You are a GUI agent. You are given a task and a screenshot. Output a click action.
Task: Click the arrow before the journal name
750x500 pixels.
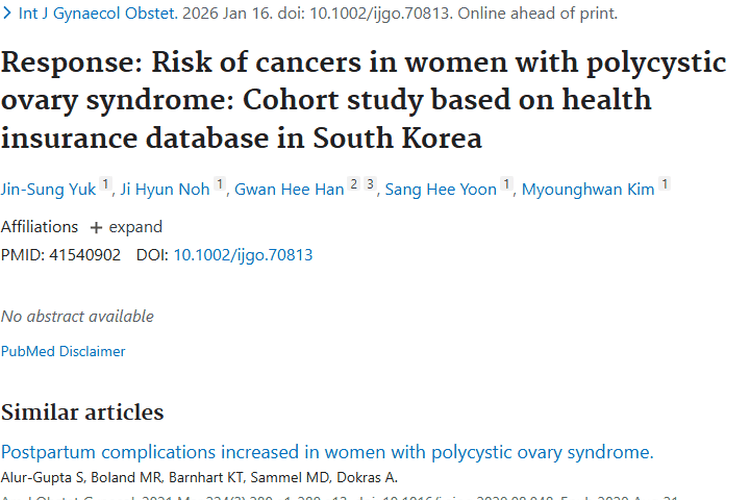click(x=8, y=14)
